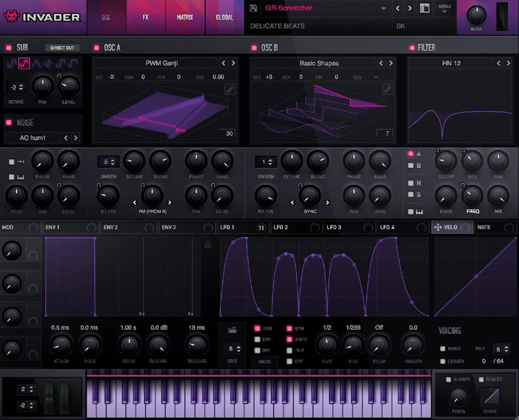Screen dimensions: 519x420
Task: Turn off the FILTER section toggle
Action: [412, 48]
